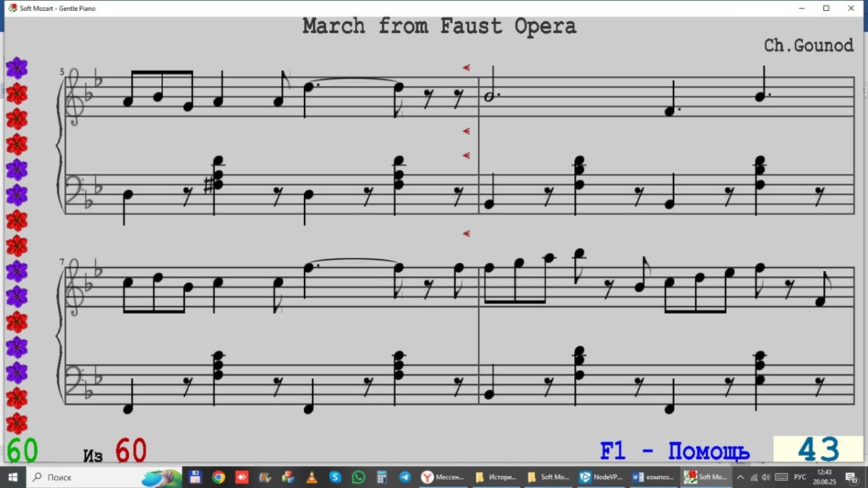
Task: Click the bass clef of the measure 7 system
Action: coord(77,382)
